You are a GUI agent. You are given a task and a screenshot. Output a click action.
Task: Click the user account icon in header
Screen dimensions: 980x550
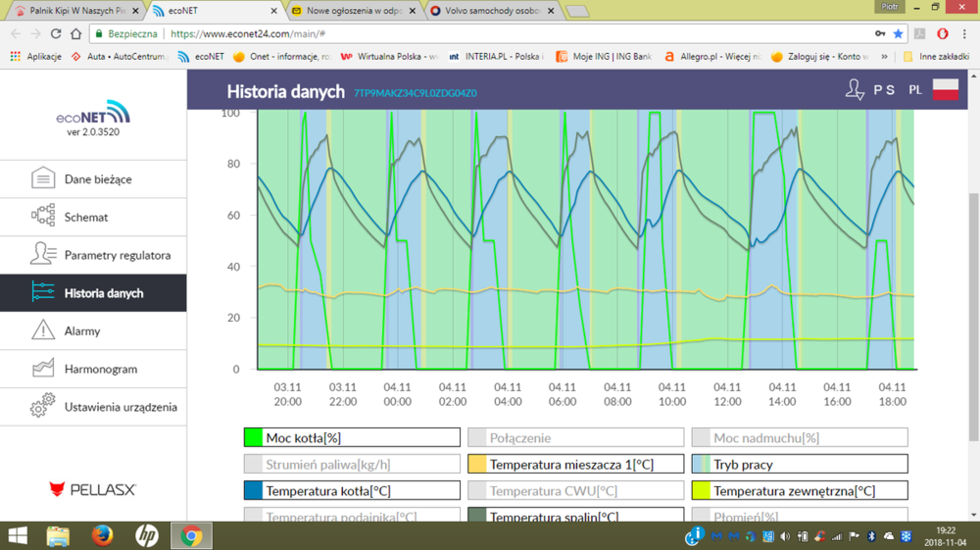tap(855, 90)
